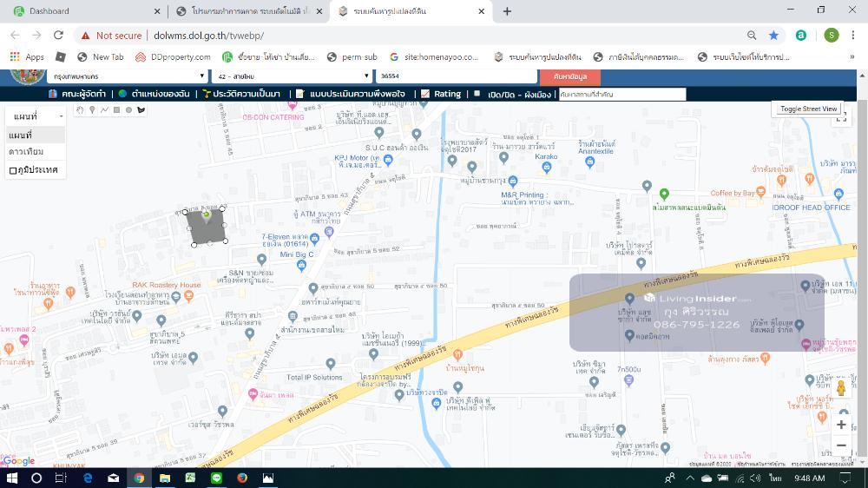
Task: Click the important places search field
Action: click(x=621, y=94)
